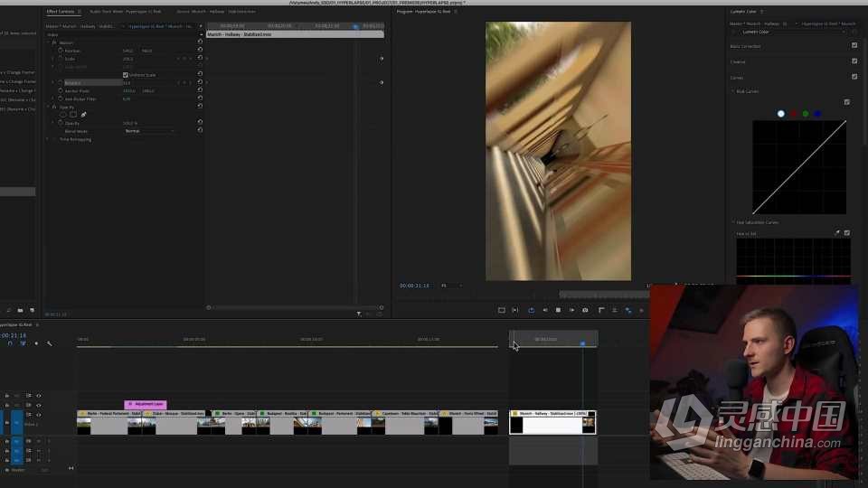This screenshot has height=488, width=868.
Task: Reset the Scale parameter
Action: tap(200, 58)
